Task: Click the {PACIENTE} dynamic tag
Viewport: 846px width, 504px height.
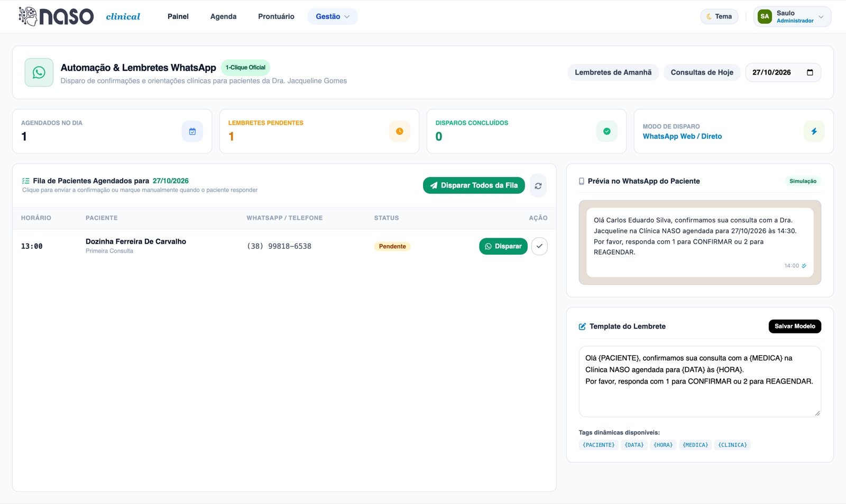Action: [x=599, y=445]
